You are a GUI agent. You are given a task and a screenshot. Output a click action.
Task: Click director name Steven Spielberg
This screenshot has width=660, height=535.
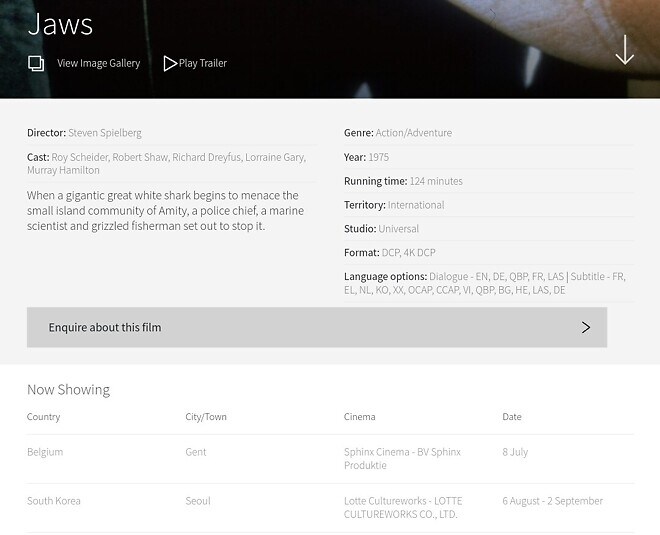(x=105, y=133)
